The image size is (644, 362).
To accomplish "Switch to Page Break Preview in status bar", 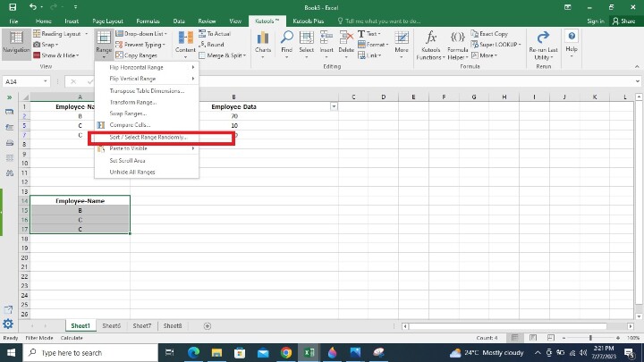I will pyautogui.click(x=551, y=338).
